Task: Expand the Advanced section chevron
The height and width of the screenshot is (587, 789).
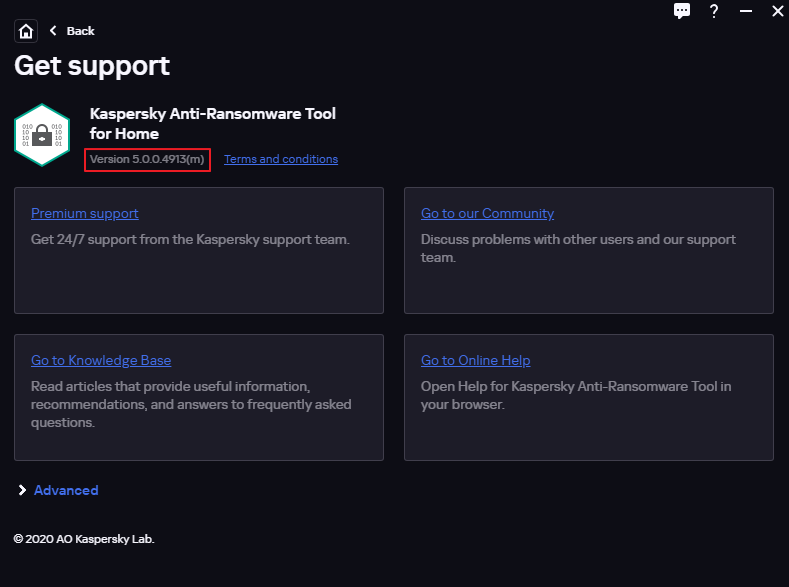Action: pos(22,490)
